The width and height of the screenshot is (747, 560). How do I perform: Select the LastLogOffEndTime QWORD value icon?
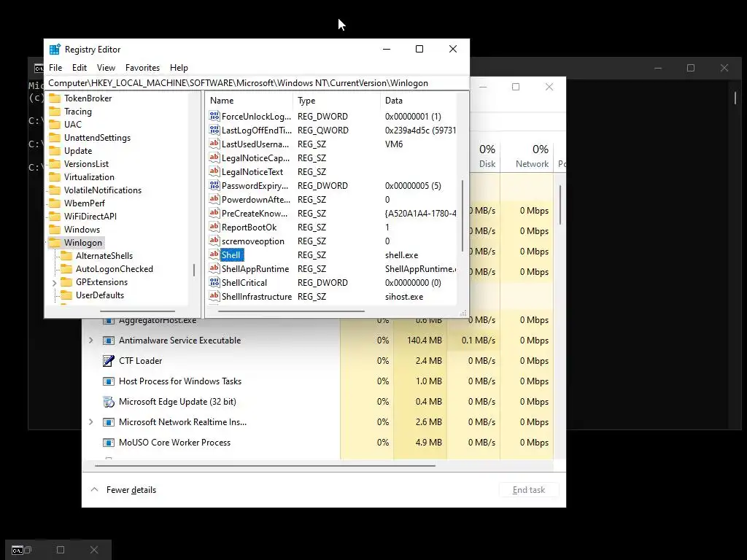pyautogui.click(x=214, y=130)
